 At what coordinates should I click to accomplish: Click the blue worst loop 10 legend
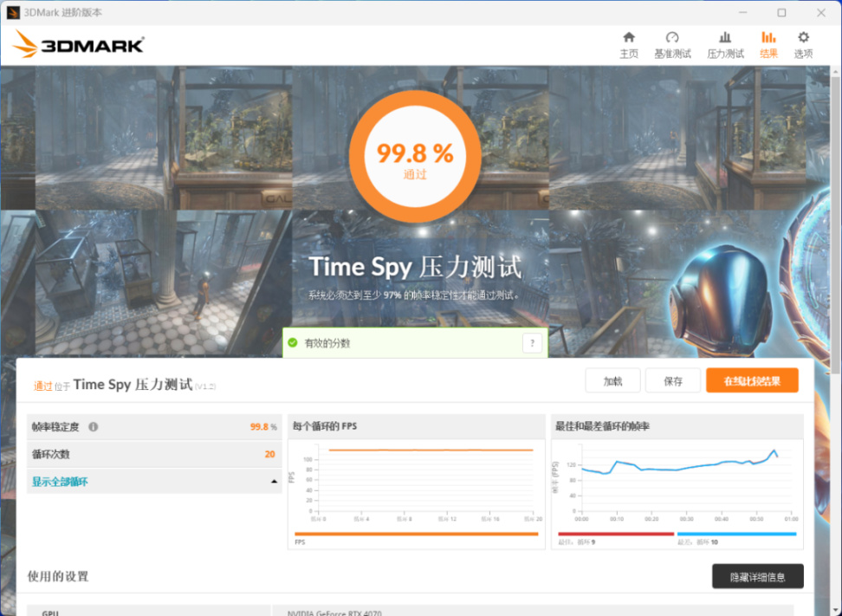click(736, 534)
